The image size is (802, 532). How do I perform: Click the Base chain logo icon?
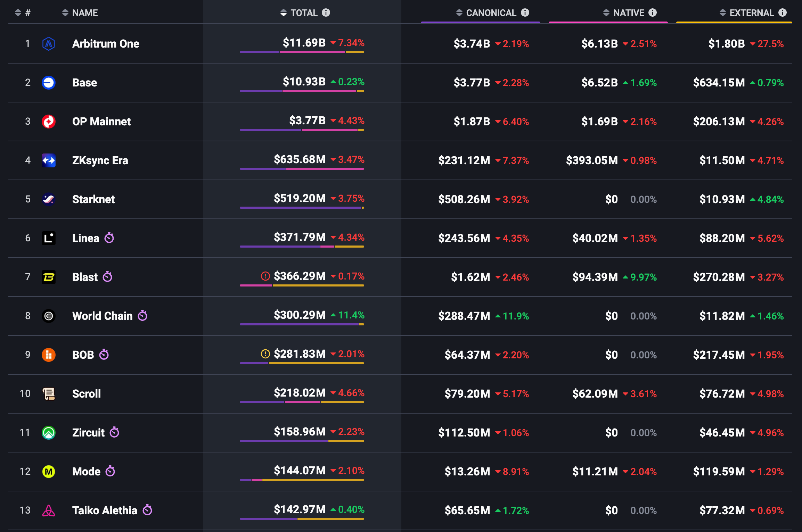(x=49, y=83)
